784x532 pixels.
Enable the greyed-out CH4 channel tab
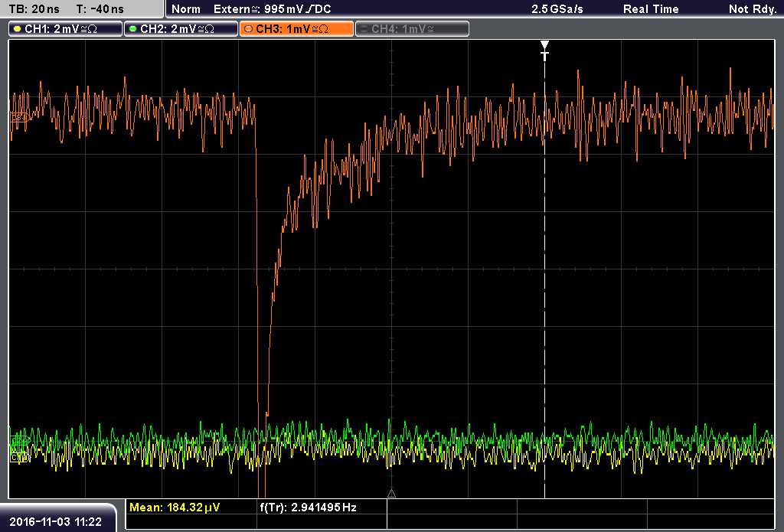(x=412, y=29)
